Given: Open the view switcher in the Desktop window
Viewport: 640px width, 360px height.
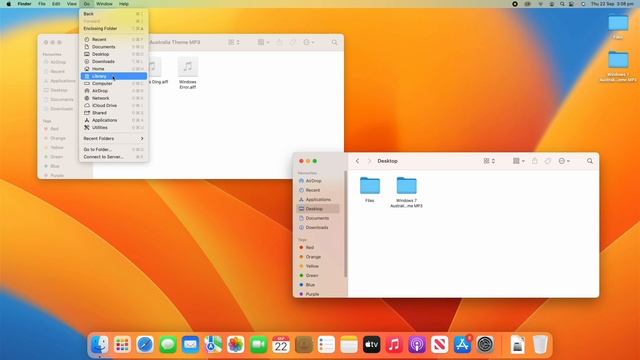Looking at the screenshot, I should (489, 161).
